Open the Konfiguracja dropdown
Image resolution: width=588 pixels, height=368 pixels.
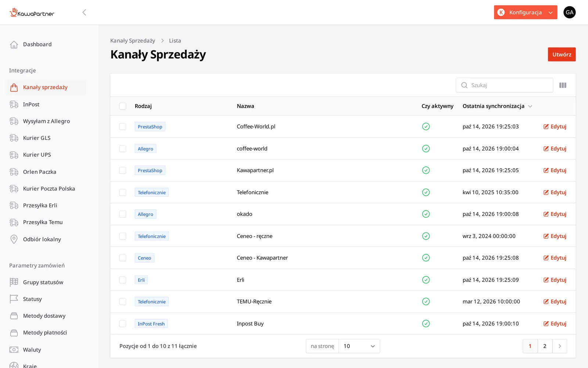pos(525,12)
